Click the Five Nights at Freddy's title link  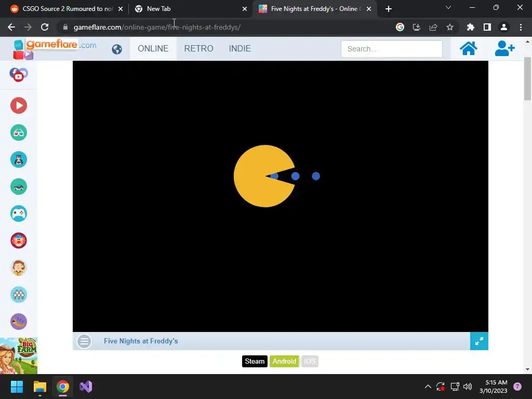click(141, 341)
